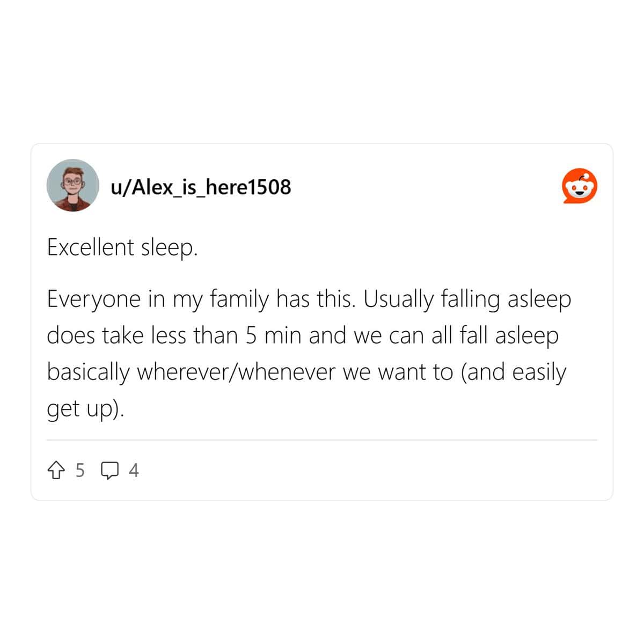644x644 pixels.
Task: Click the Reddit Snoo logo
Action: tap(580, 186)
